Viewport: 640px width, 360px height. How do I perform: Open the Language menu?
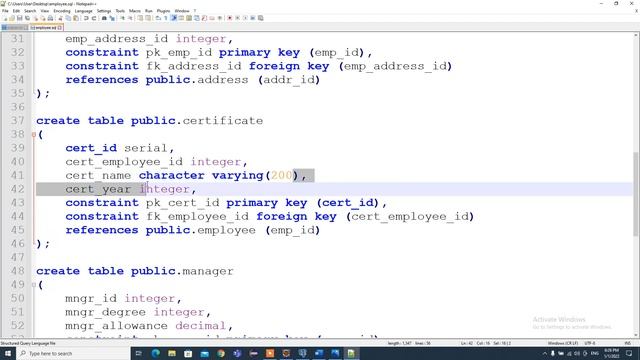click(84, 11)
